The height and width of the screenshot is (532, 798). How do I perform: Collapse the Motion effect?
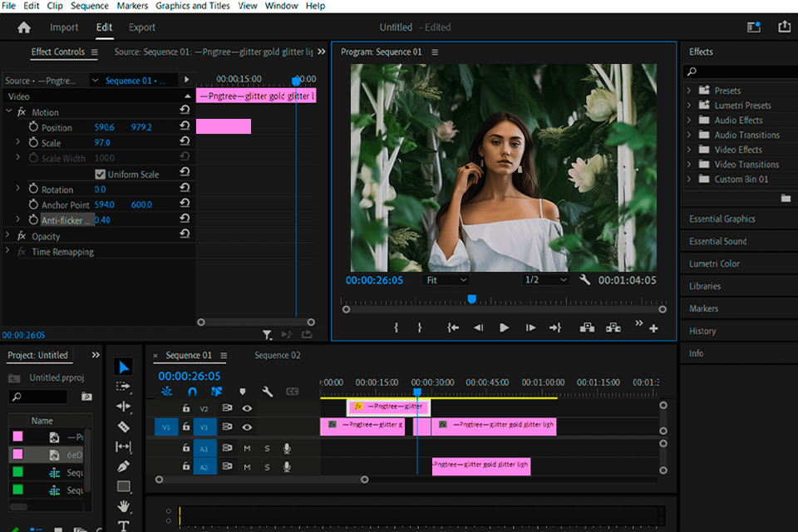coord(8,111)
